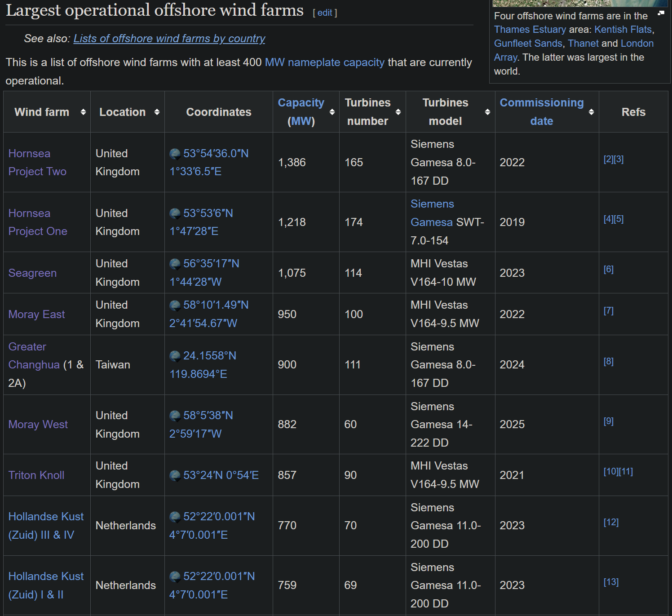This screenshot has width=672, height=616.
Task: Sort by Turbines number column
Action: 398,112
